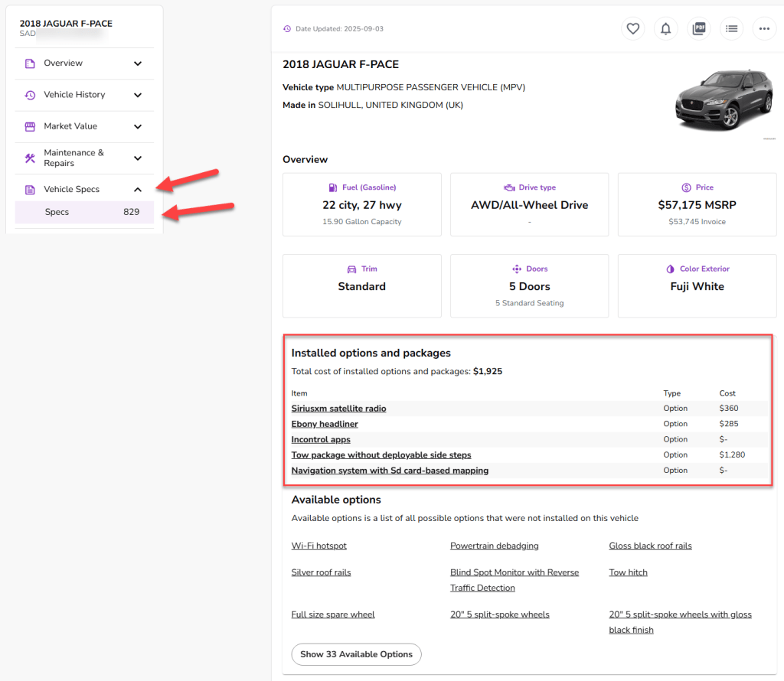Open the three-dot more options menu
This screenshot has width=784, height=681.
[x=764, y=28]
